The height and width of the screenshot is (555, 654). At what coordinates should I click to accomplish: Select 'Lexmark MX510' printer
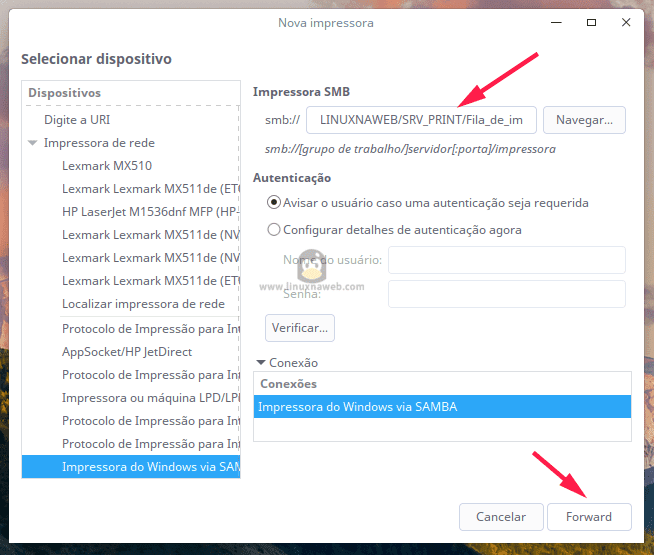[x=131, y=166]
